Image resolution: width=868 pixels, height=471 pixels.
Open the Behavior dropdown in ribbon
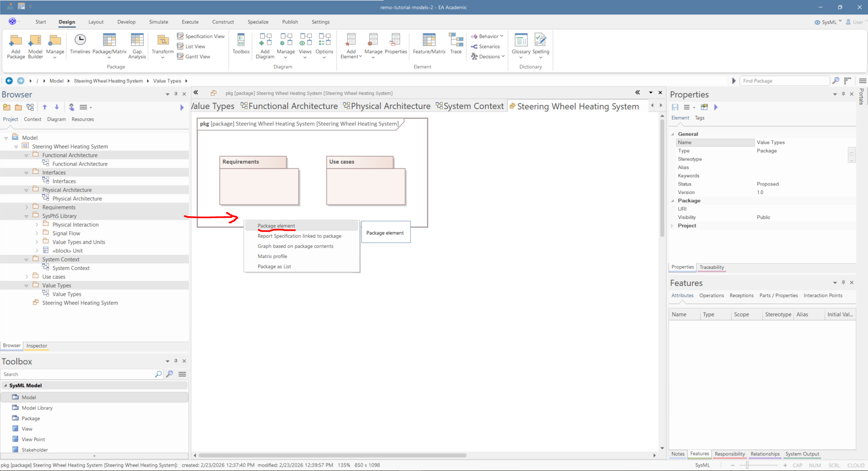[x=488, y=36]
